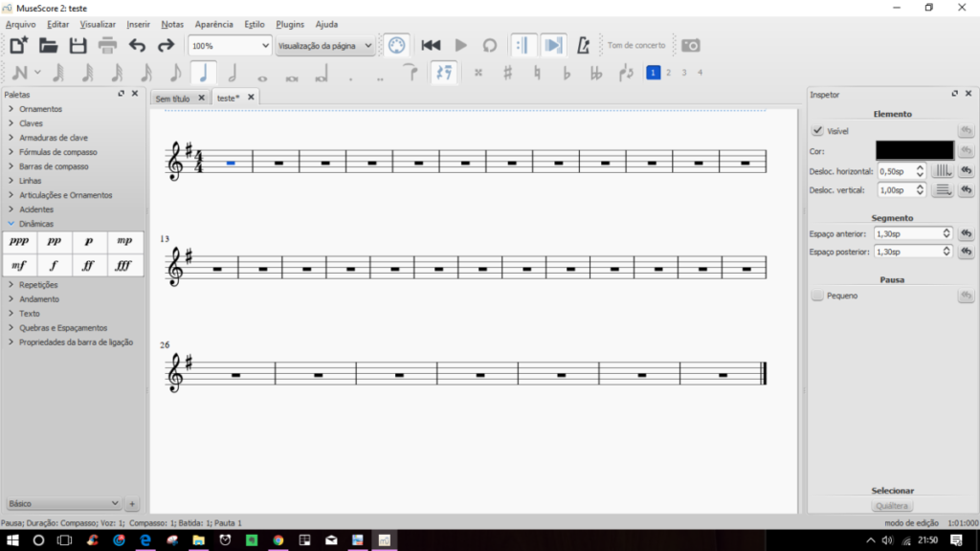Click the Print icon in toolbar
This screenshot has width=980, height=551.
click(107, 45)
